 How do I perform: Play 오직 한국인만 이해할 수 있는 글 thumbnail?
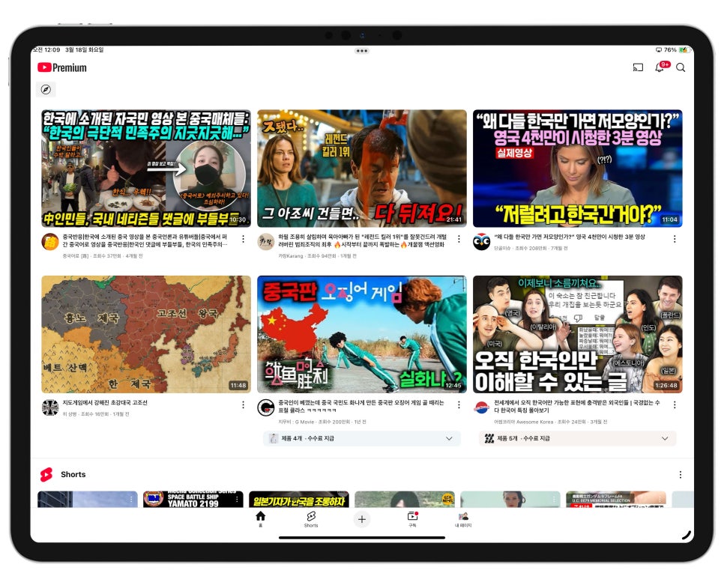coord(578,335)
